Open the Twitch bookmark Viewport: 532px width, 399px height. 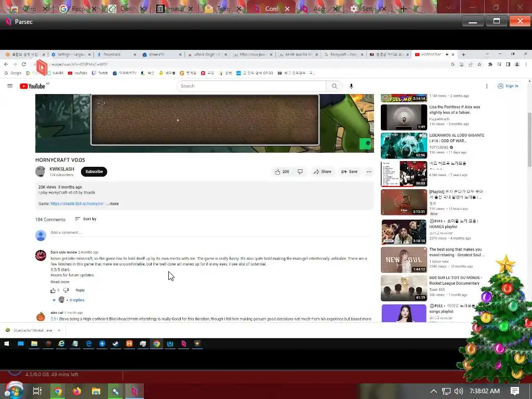click(x=99, y=73)
